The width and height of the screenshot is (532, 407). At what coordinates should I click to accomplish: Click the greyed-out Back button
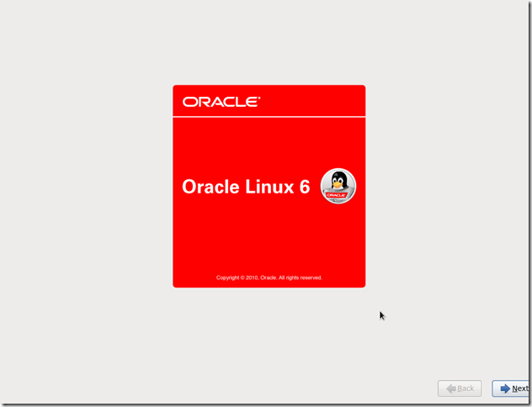[460, 388]
